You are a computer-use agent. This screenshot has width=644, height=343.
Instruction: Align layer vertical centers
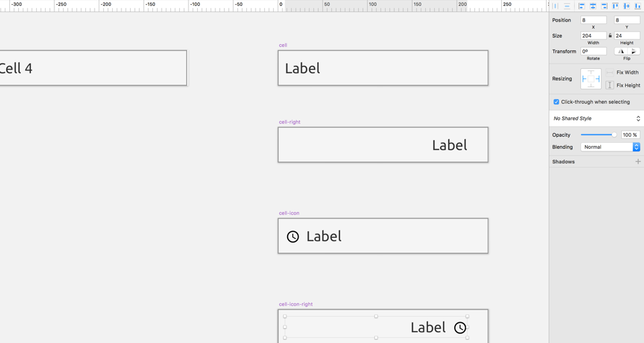(627, 6)
